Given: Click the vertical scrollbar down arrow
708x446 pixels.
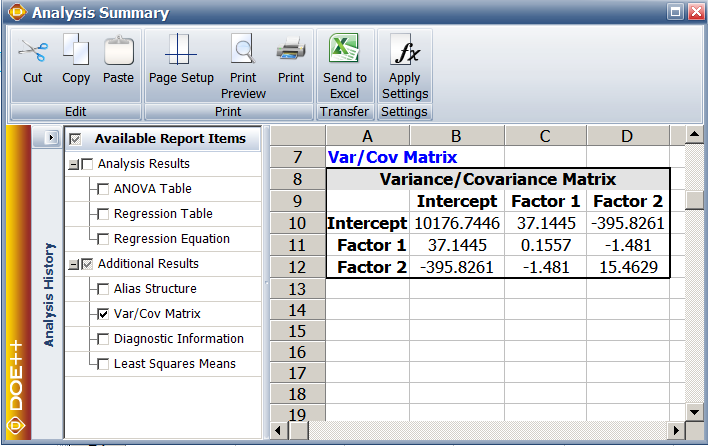Looking at the screenshot, I should pyautogui.click(x=694, y=411).
